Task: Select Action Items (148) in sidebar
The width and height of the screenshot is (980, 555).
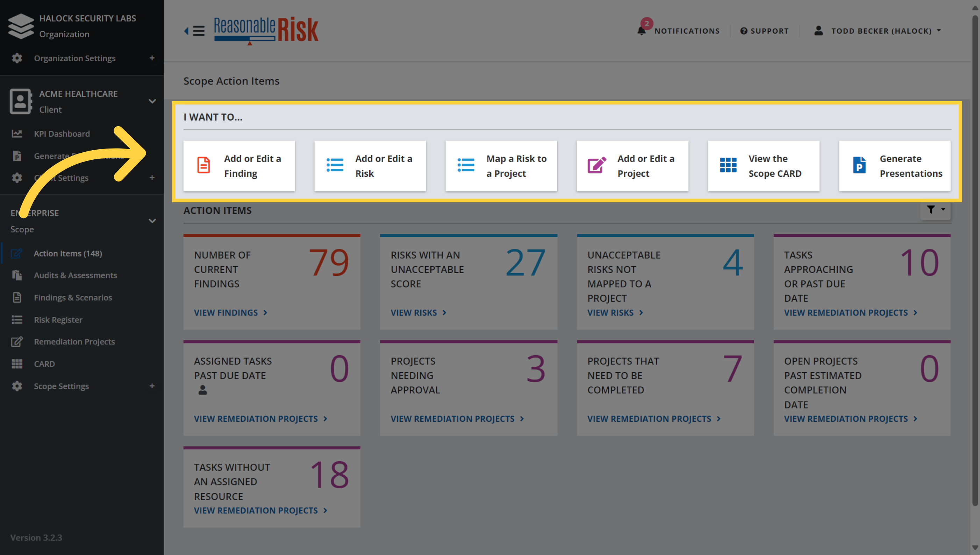Action: 68,253
